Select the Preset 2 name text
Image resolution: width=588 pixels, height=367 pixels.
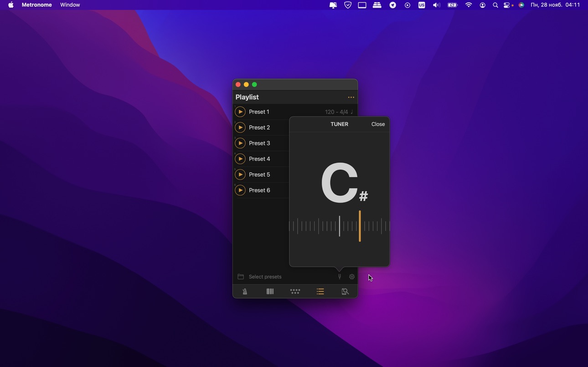click(x=259, y=127)
